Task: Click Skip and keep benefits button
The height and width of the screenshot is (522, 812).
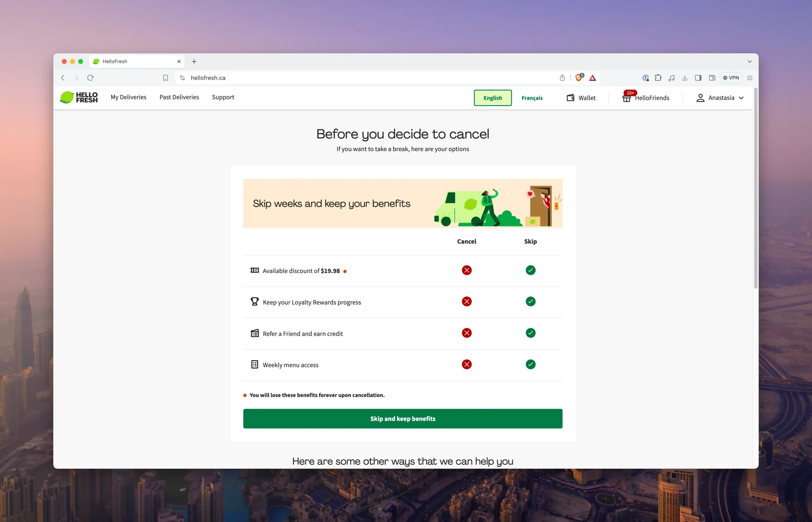Action: pyautogui.click(x=403, y=418)
